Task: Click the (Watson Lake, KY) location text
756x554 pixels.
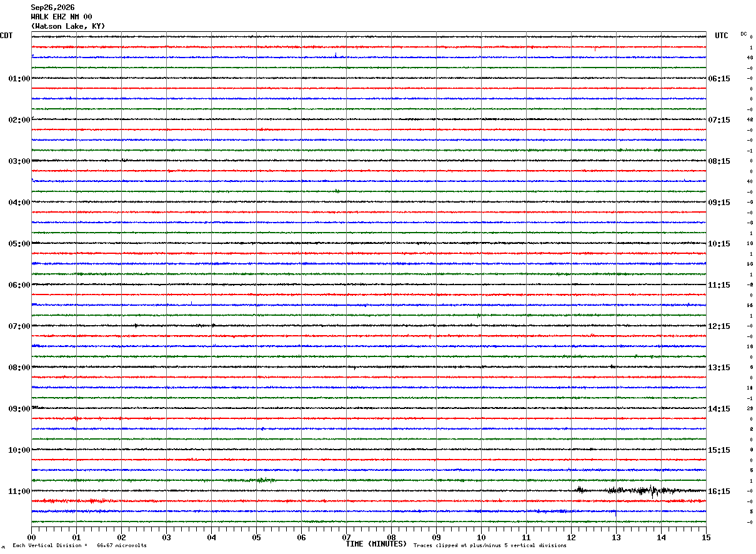Action: (x=68, y=26)
